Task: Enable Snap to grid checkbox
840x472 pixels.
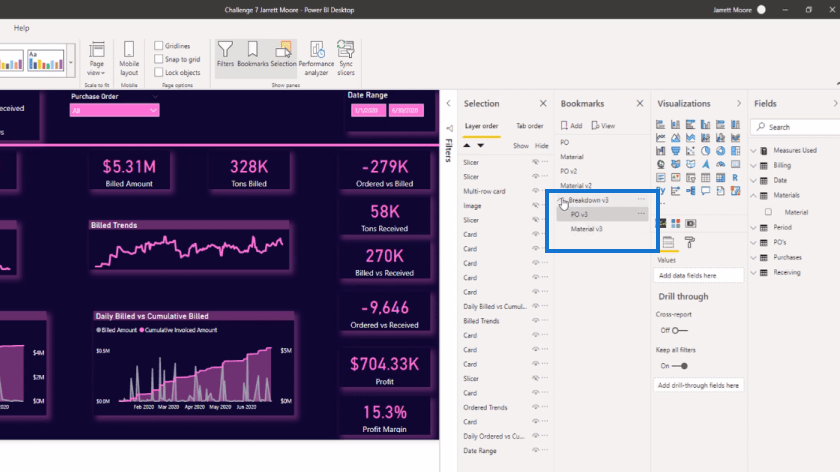Action: [159, 59]
